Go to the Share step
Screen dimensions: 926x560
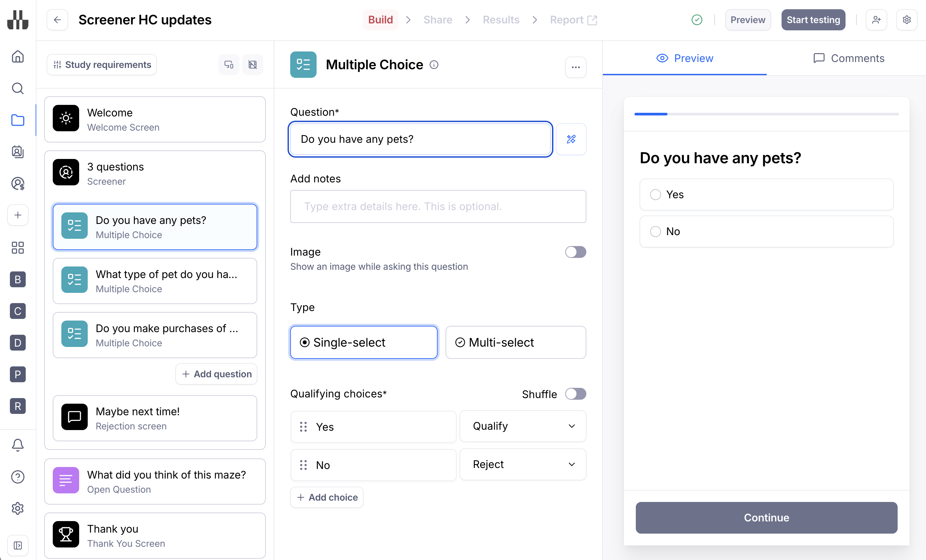438,19
